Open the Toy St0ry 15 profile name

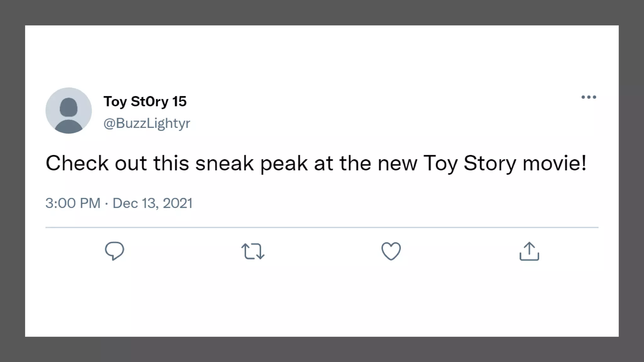point(145,101)
